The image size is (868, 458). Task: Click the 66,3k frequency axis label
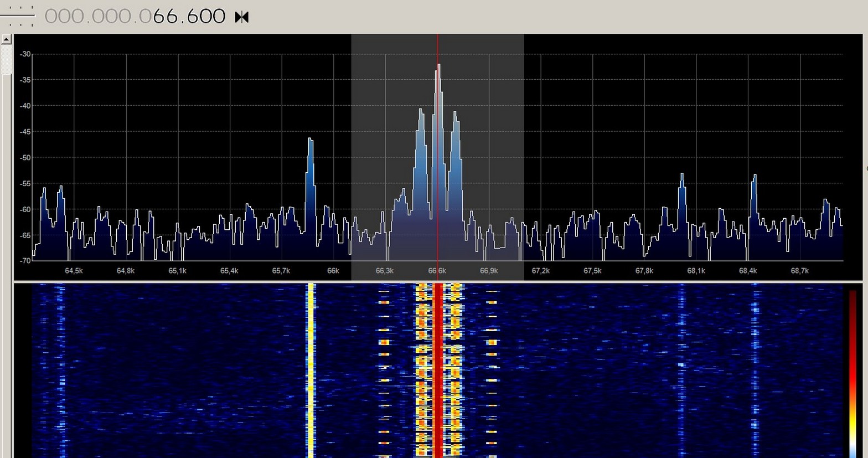tap(385, 271)
